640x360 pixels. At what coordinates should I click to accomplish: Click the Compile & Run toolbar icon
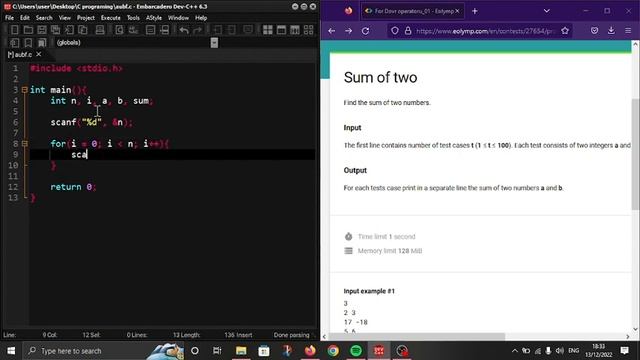point(295,30)
